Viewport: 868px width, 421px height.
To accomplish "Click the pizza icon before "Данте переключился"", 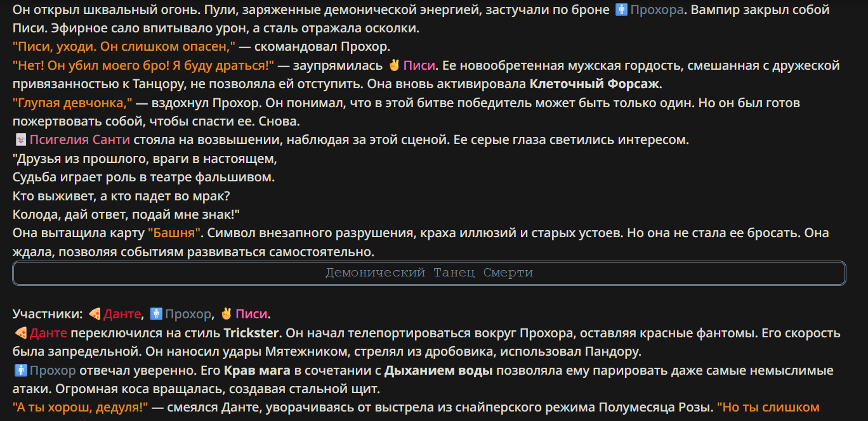I will point(20,333).
